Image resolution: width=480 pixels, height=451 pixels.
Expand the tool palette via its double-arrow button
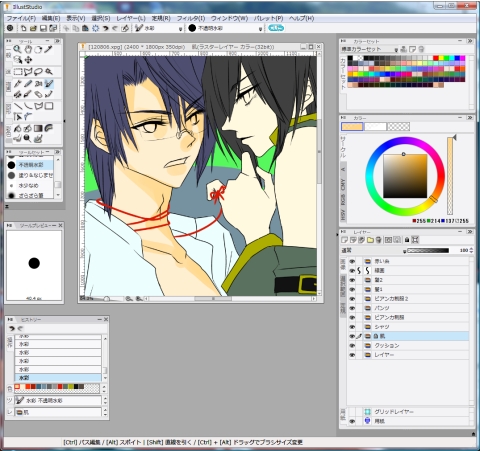point(57,41)
